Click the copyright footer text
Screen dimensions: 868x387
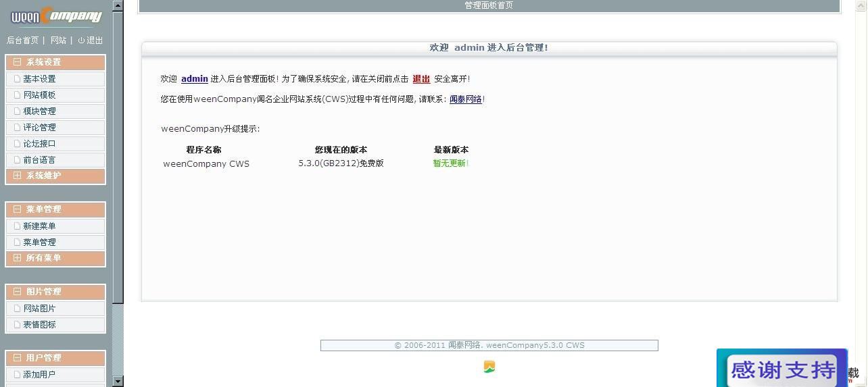489,345
